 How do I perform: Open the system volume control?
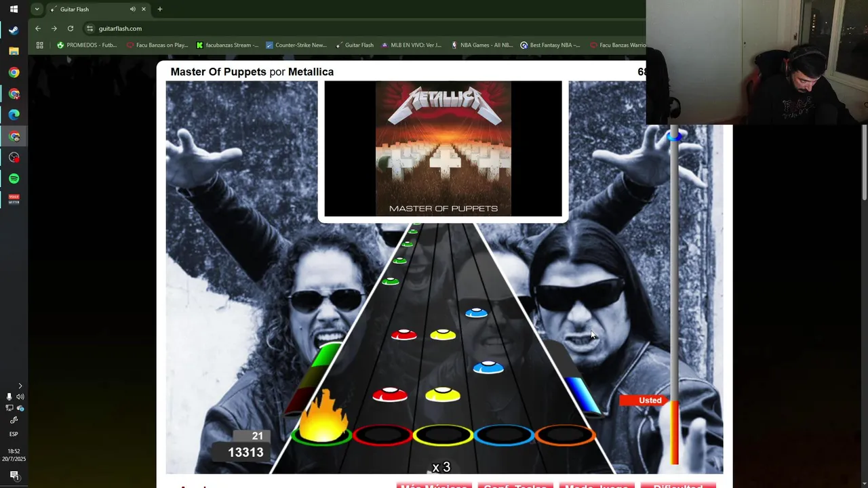(x=20, y=396)
